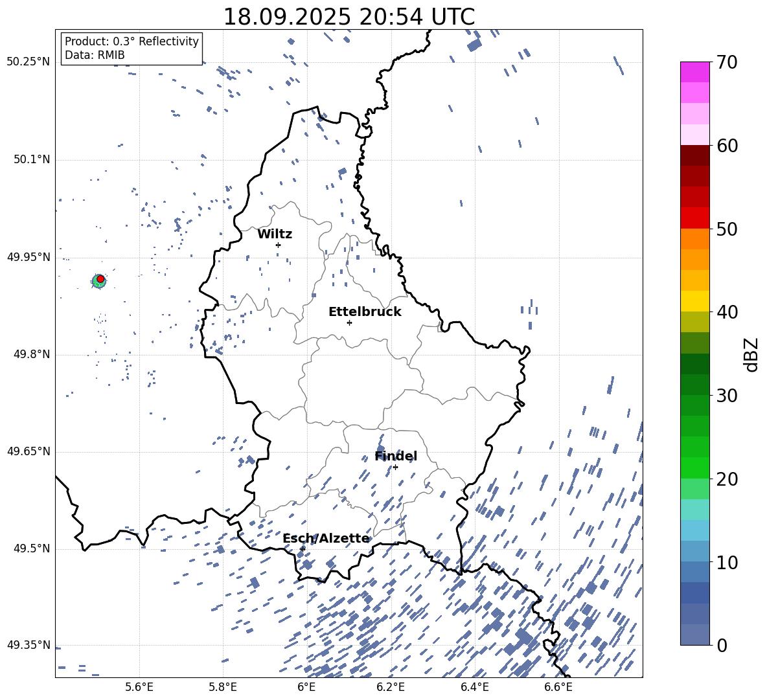The height and width of the screenshot is (700, 767).
Task: Click 'Data: RMIB' text
Action: 95,55
